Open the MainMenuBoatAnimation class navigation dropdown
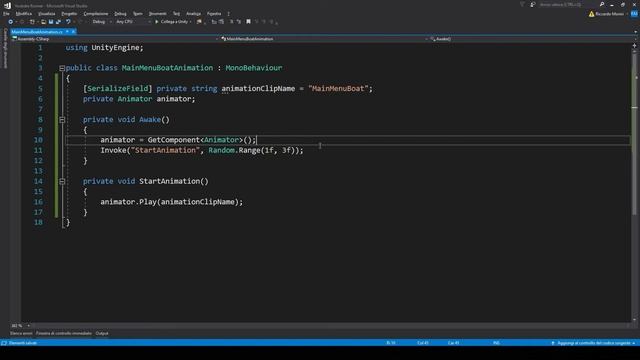640x360 pixels. 324,39
